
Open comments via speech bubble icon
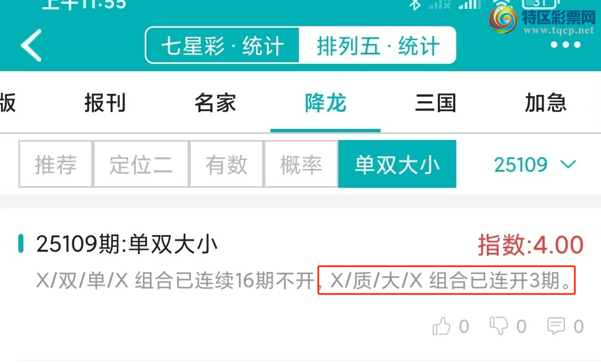click(x=556, y=326)
